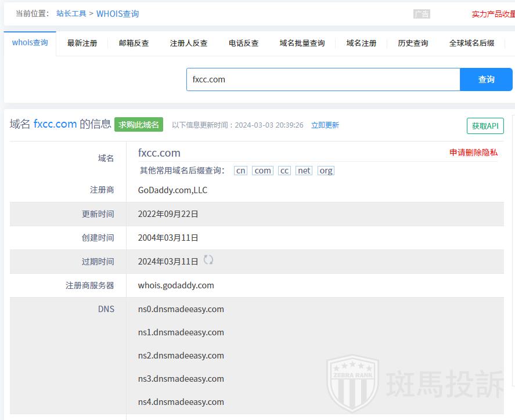Screen dimensions: 515x420
Task: Click the red 申请删除隐私 link
Action: click(x=473, y=153)
